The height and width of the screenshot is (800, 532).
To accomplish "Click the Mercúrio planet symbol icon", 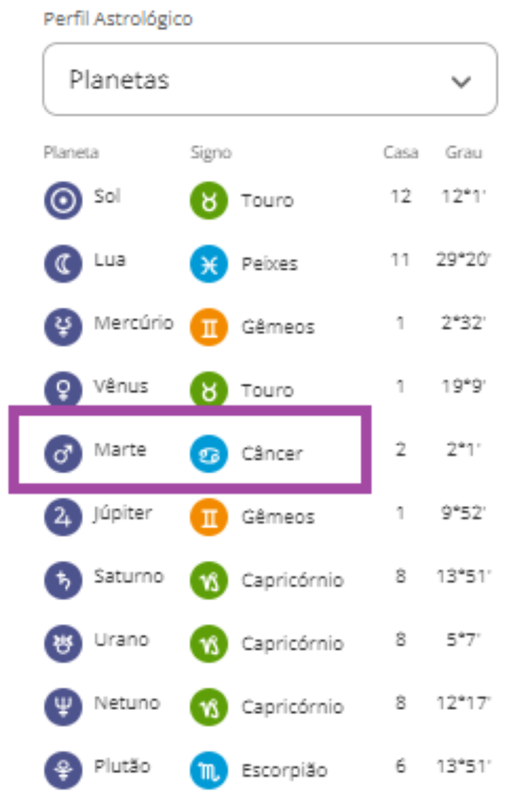I will pos(63,326).
